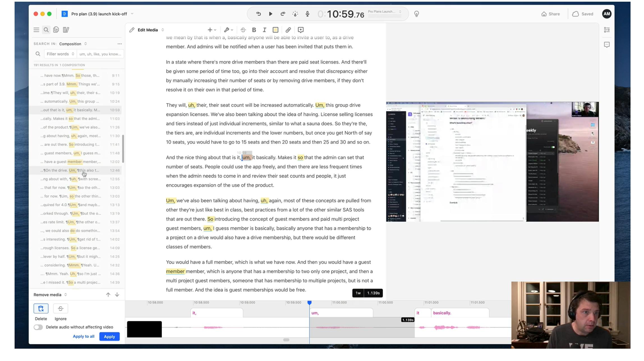Pick the yellow highlight swatch
The height and width of the screenshot is (361, 644).
tap(275, 30)
